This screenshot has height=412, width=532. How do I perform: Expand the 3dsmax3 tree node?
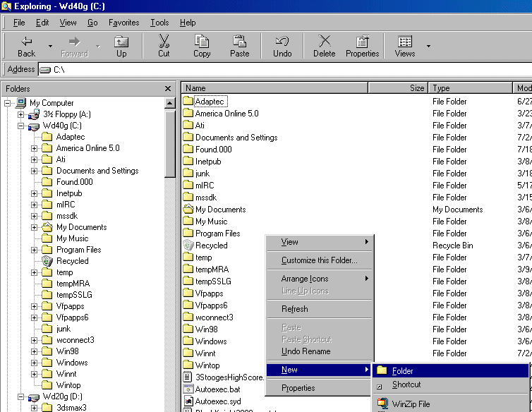34,408
